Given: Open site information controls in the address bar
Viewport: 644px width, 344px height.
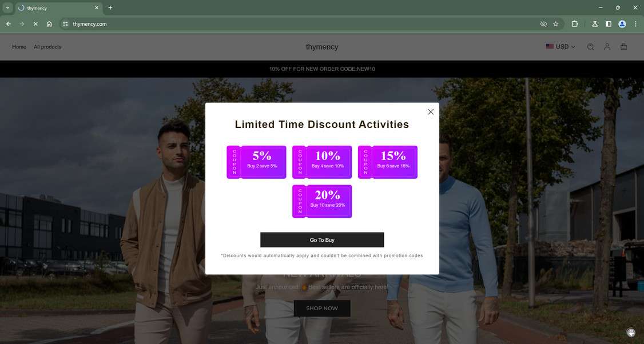Looking at the screenshot, I should click(x=65, y=24).
